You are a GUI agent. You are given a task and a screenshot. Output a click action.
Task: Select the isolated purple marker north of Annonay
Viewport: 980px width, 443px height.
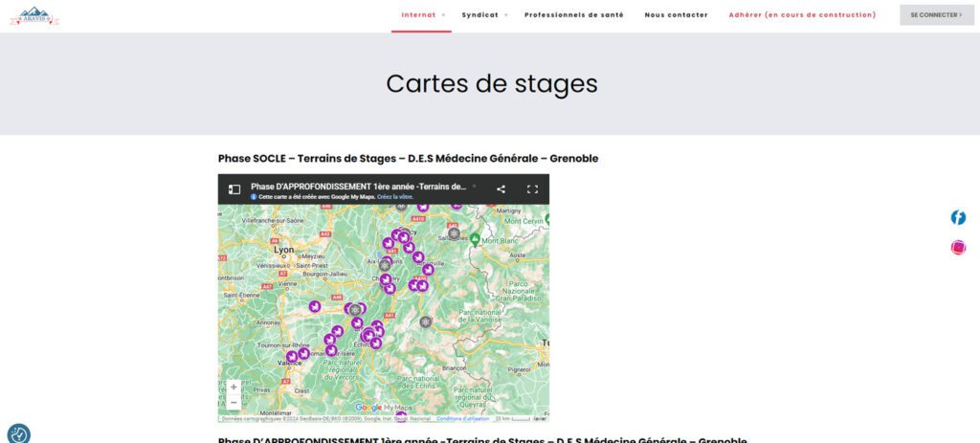tap(315, 306)
